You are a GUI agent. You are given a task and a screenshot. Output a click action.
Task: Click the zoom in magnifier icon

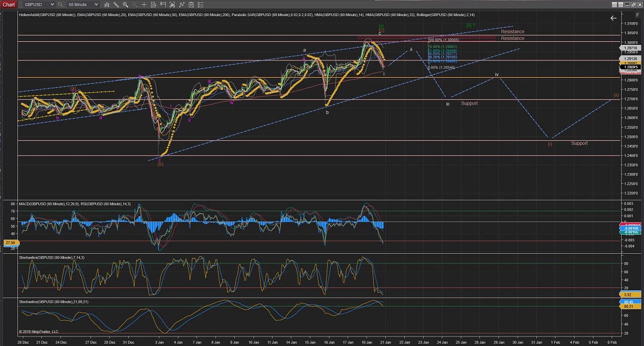coord(125,4)
